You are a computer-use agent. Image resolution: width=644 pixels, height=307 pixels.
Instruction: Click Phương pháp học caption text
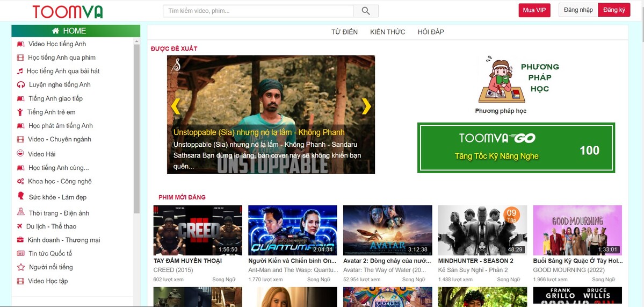(x=501, y=111)
